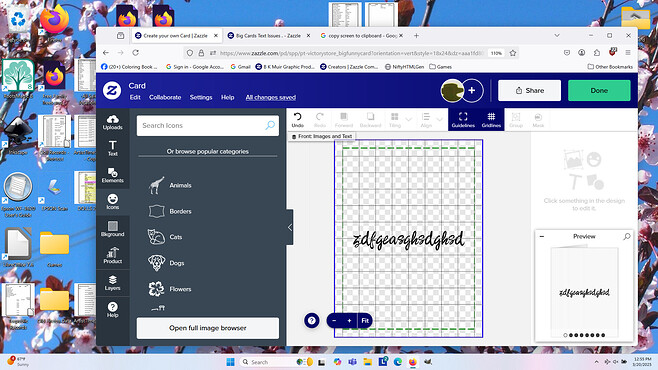
Task: Zoom in with the plus button
Action: (x=349, y=320)
